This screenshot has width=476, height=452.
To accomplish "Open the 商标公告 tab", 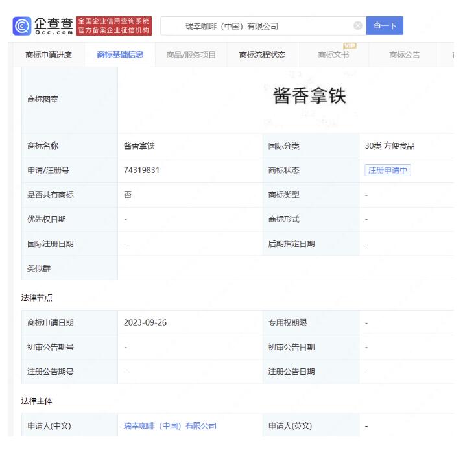I will click(x=405, y=54).
